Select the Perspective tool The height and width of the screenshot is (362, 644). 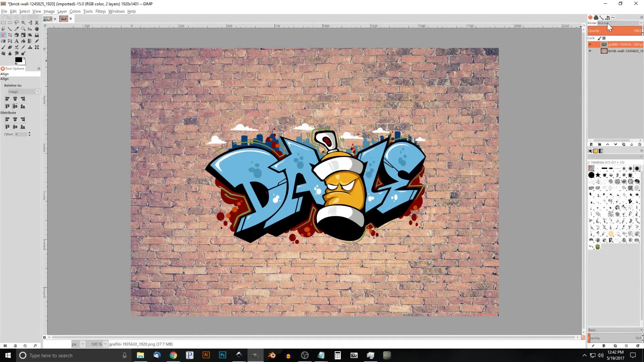[37, 35]
